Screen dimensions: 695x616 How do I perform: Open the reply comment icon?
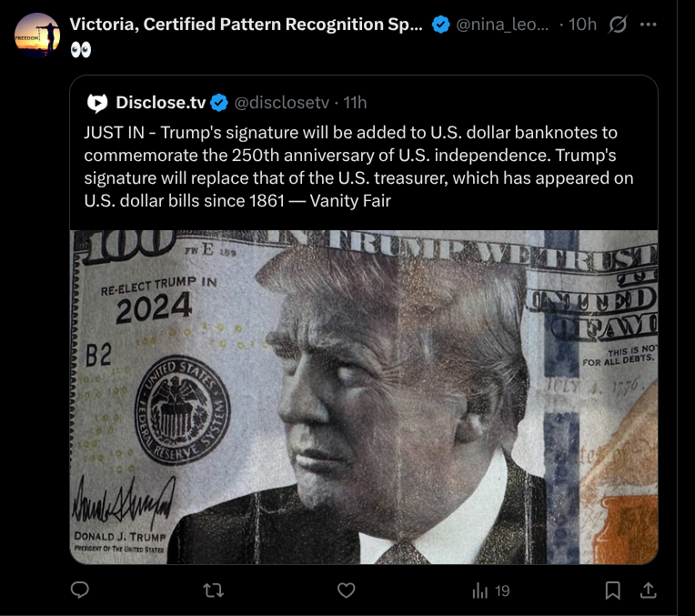pos(80,591)
